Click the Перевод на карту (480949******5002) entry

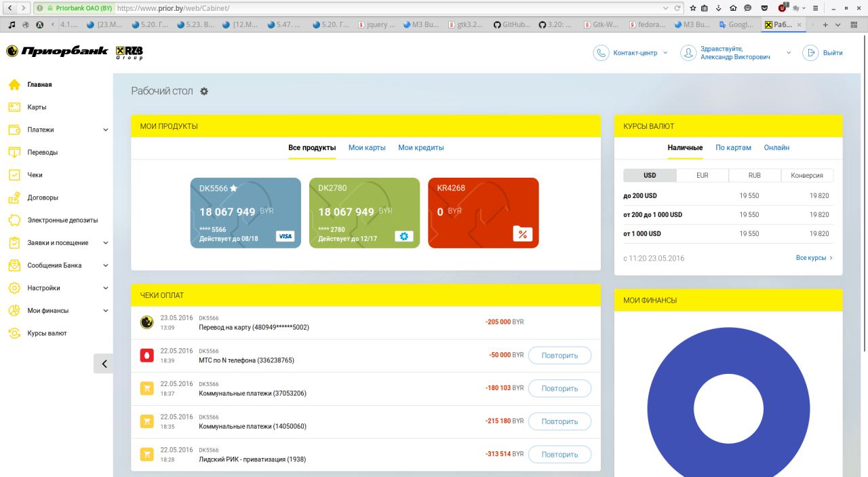tap(254, 327)
